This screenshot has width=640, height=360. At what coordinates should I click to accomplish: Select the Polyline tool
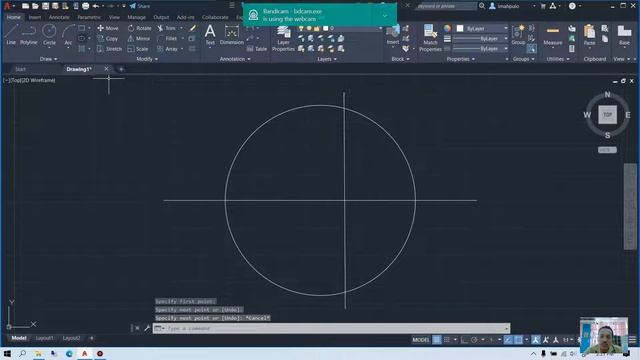[x=29, y=34]
